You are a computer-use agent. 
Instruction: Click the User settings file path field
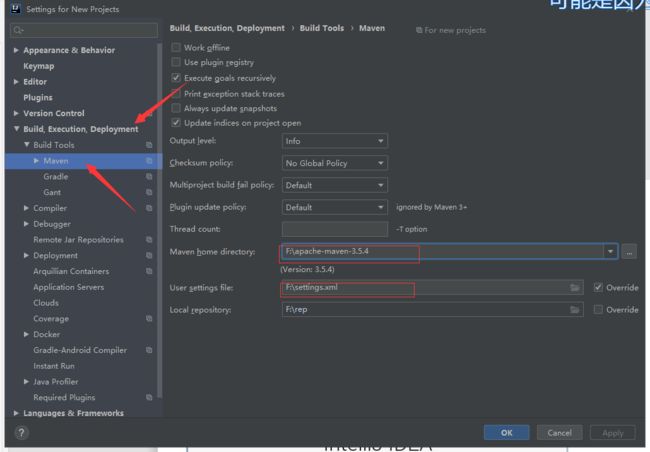click(432, 287)
